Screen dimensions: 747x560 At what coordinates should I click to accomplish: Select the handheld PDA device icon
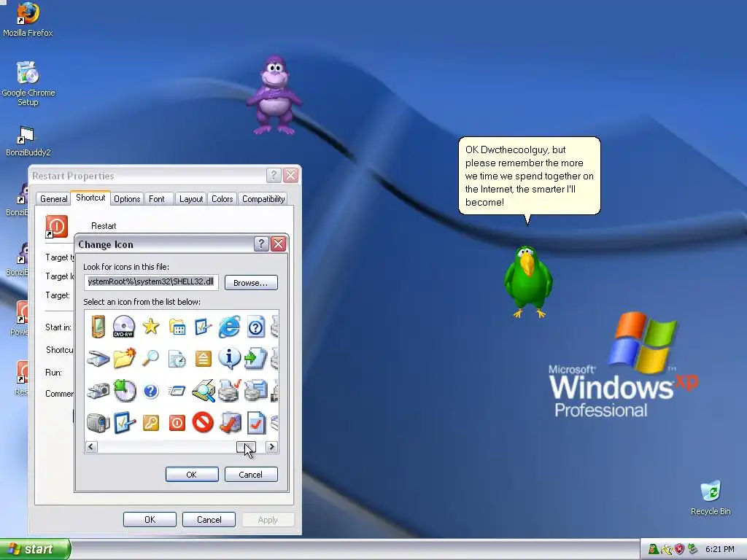point(98,327)
